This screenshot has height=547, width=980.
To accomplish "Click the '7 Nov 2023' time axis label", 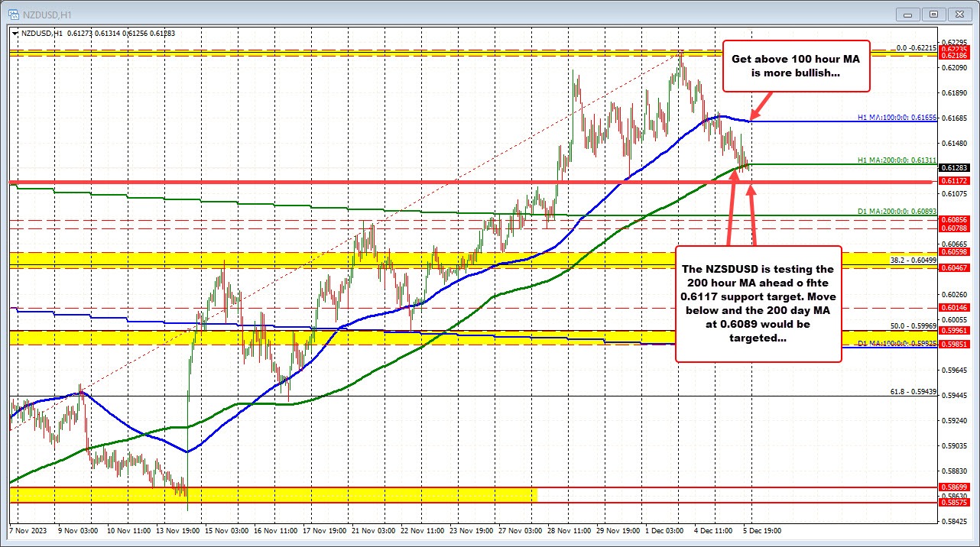I will pos(29,529).
